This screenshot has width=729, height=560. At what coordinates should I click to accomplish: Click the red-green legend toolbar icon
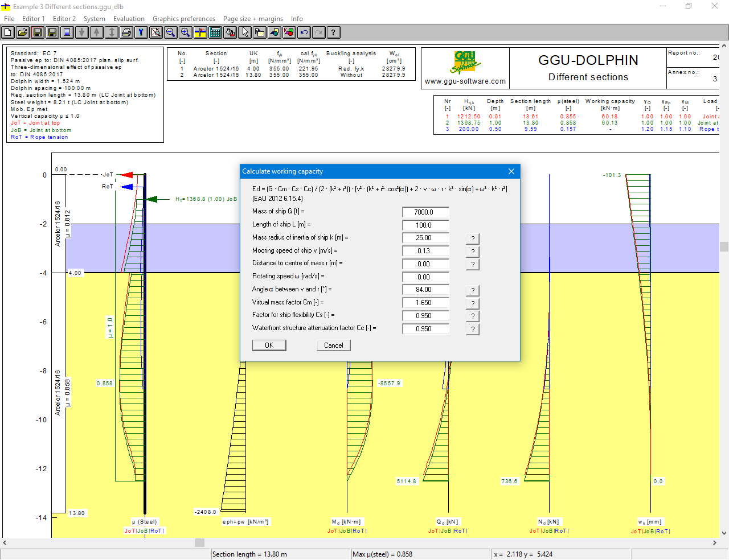[289, 32]
